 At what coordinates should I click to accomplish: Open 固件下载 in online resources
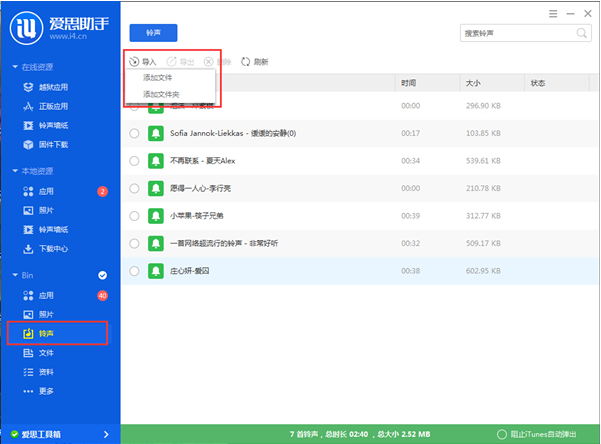coord(52,144)
